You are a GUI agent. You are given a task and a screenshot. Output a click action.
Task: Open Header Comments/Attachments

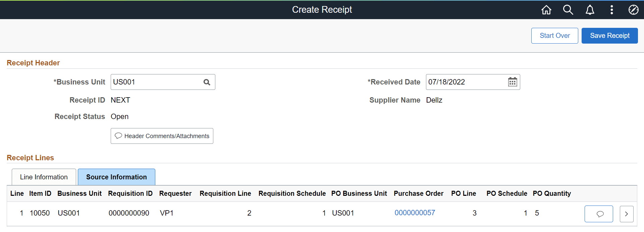162,136
